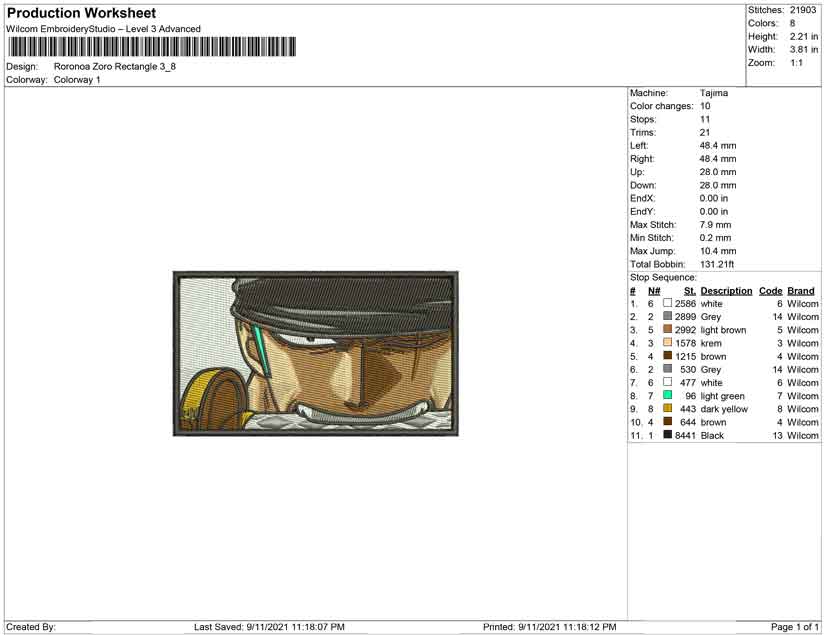Click the 'Black' description text

[712, 436]
